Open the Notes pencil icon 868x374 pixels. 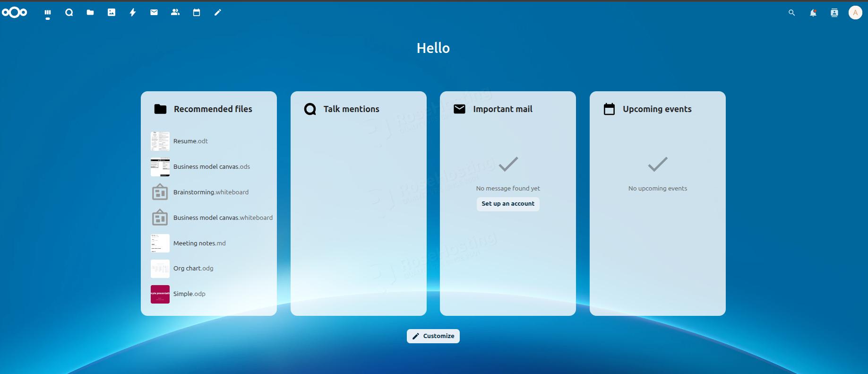pyautogui.click(x=218, y=13)
